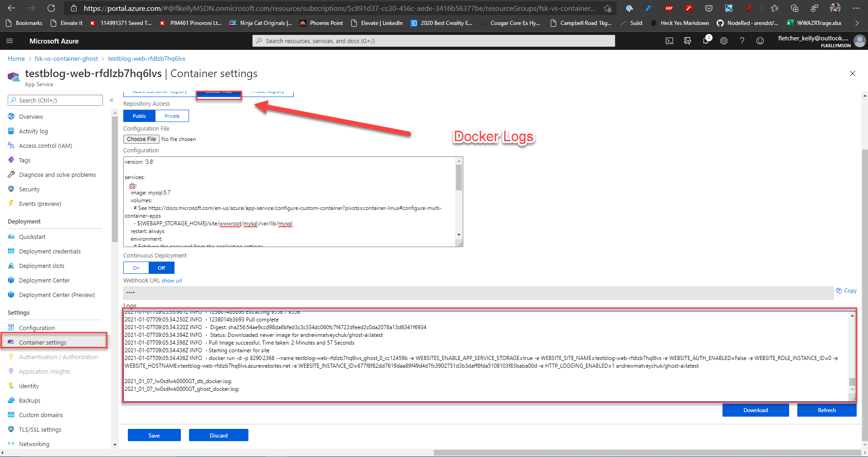
Task: Click the page horizontal scrollbar
Action: [648, 452]
